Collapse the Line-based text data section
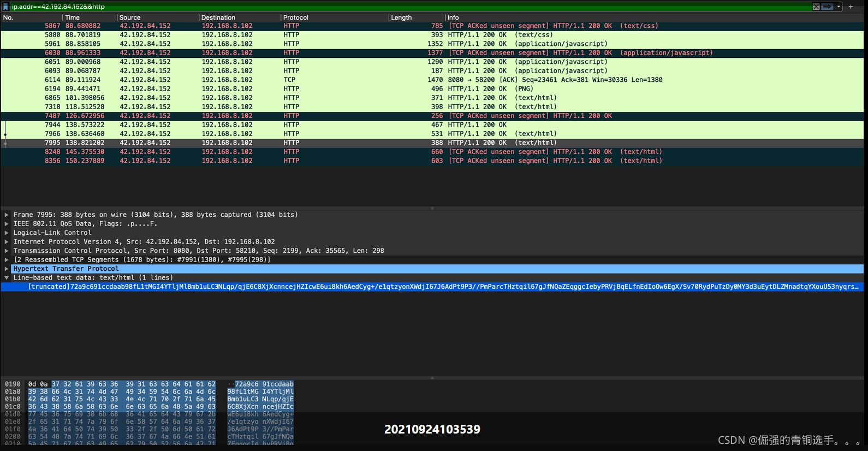The width and height of the screenshot is (868, 451). (7, 278)
